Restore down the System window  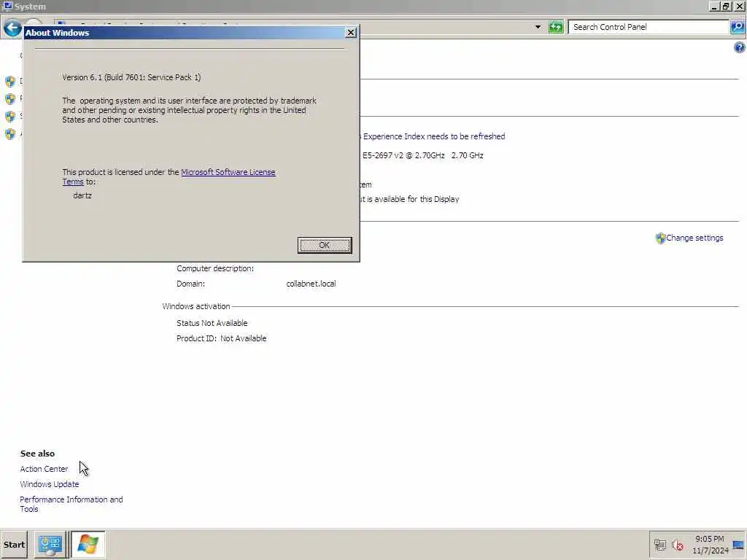pos(726,6)
